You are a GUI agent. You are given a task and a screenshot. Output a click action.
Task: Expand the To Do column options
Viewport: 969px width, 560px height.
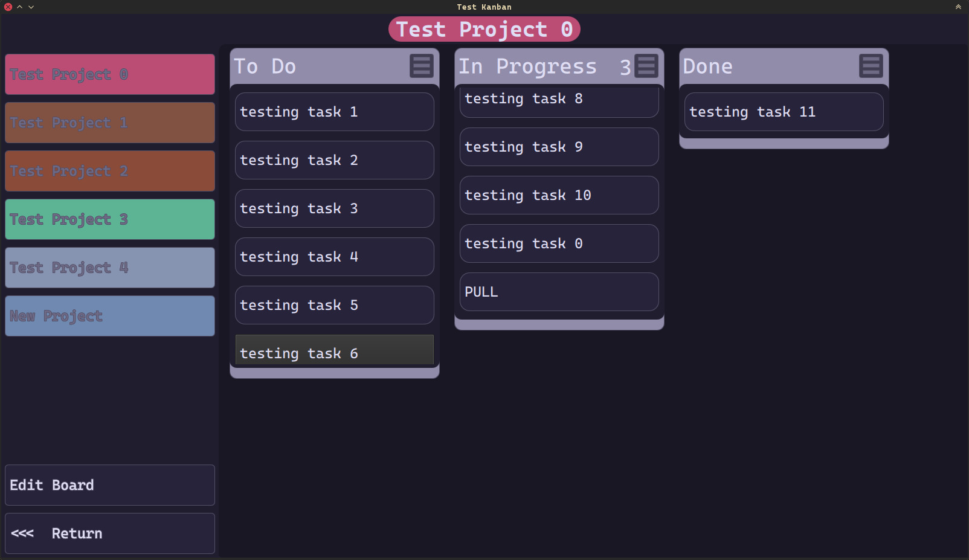[421, 66]
